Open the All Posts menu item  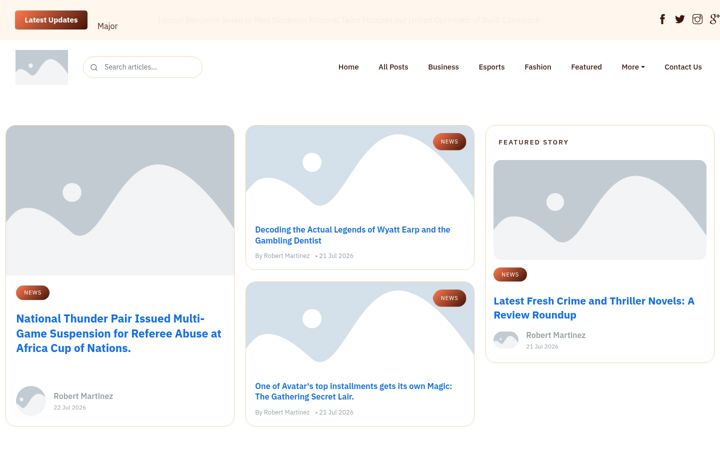click(x=393, y=67)
